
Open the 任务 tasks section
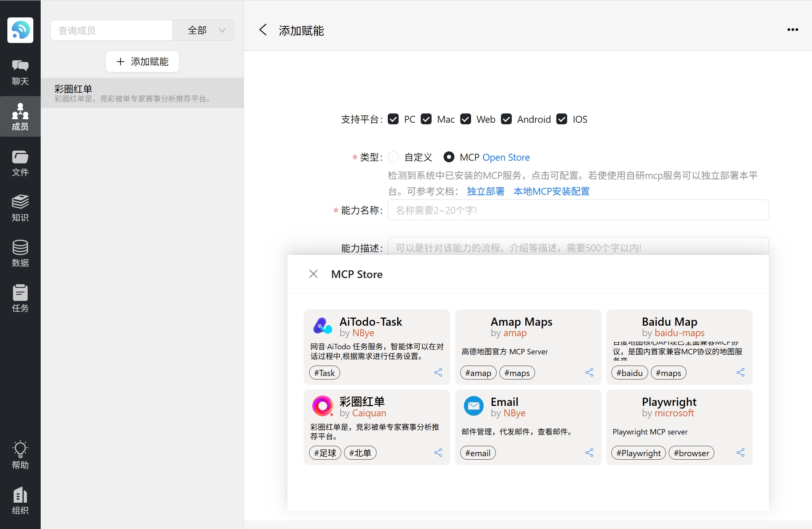(x=20, y=299)
